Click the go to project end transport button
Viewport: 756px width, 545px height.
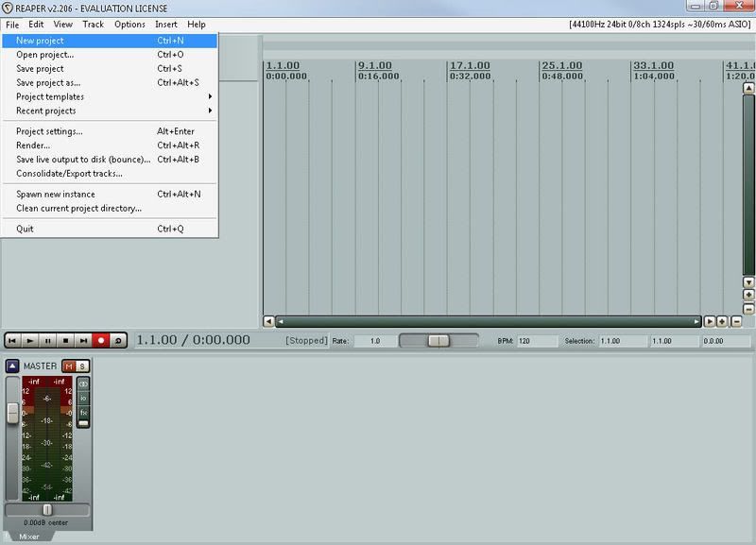pyautogui.click(x=83, y=340)
